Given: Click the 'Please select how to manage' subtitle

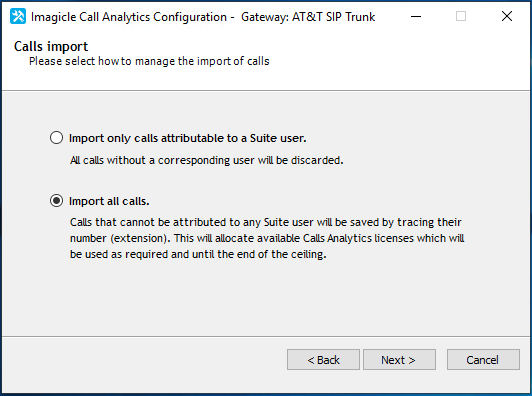Looking at the screenshot, I should point(149,61).
